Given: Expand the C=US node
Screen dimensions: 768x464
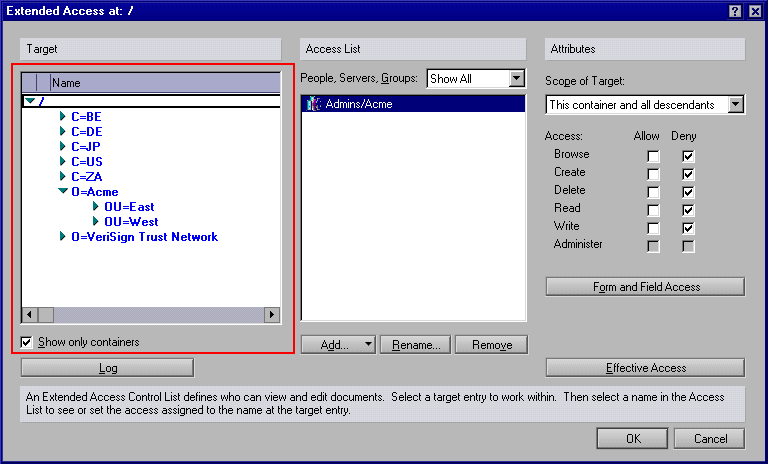Looking at the screenshot, I should click(x=62, y=161).
